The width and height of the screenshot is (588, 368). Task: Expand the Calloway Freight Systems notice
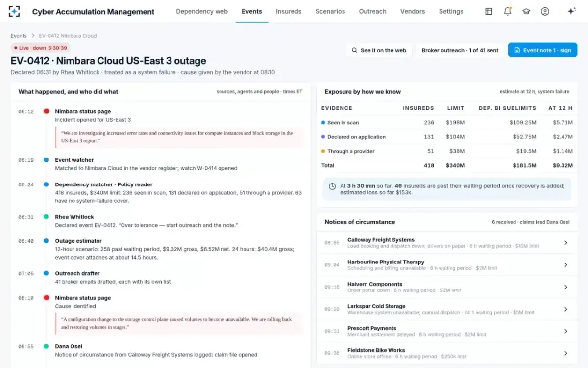tap(565, 243)
